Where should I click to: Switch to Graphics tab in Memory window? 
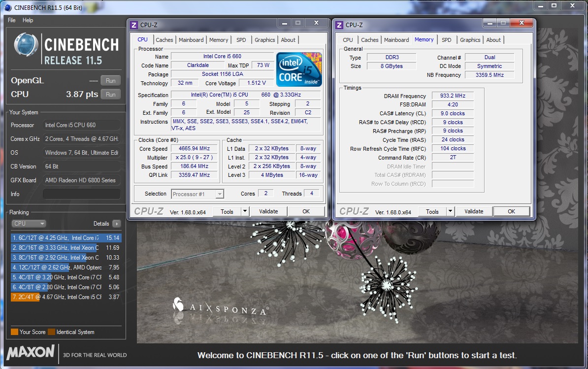[470, 40]
